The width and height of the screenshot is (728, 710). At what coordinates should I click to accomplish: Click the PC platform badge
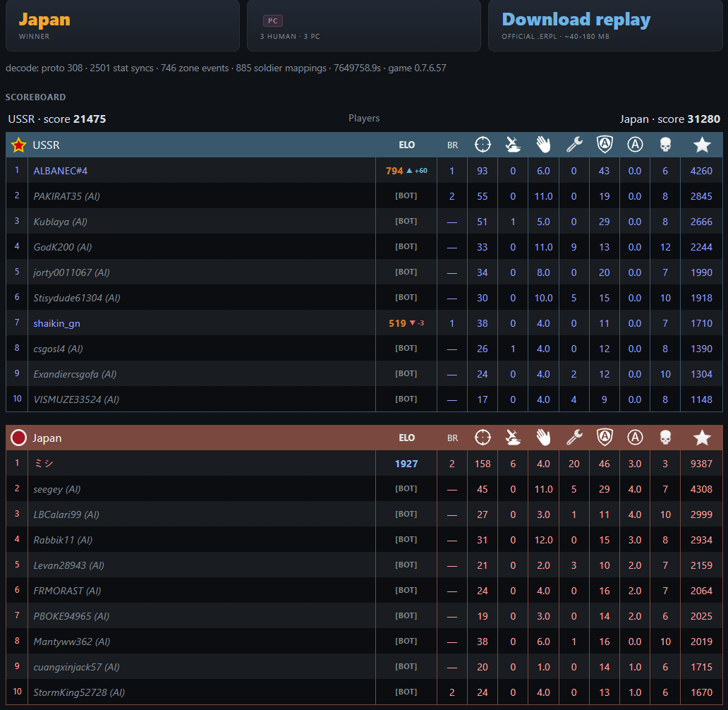[272, 20]
